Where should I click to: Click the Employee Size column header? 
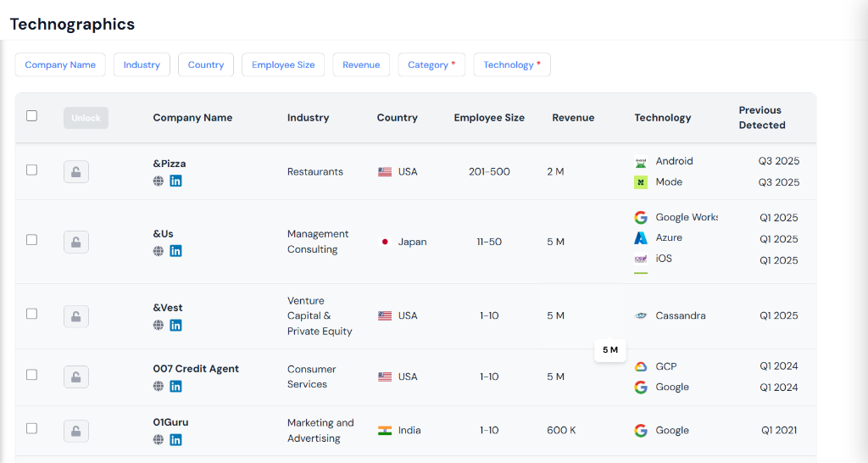click(489, 117)
